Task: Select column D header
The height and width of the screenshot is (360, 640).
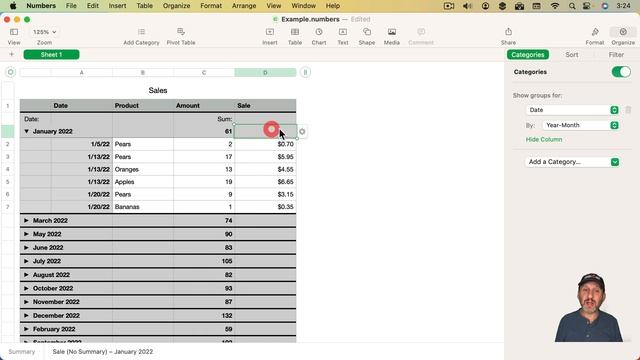Action: (x=265, y=73)
